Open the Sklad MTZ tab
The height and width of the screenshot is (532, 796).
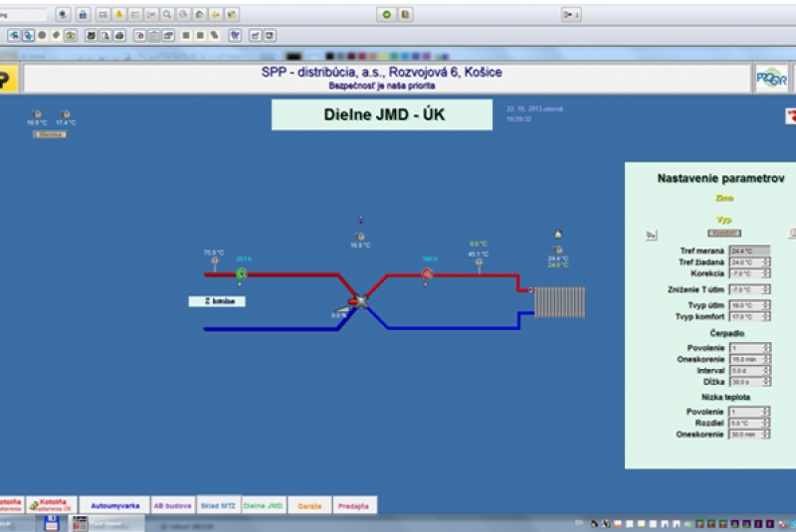click(x=218, y=505)
